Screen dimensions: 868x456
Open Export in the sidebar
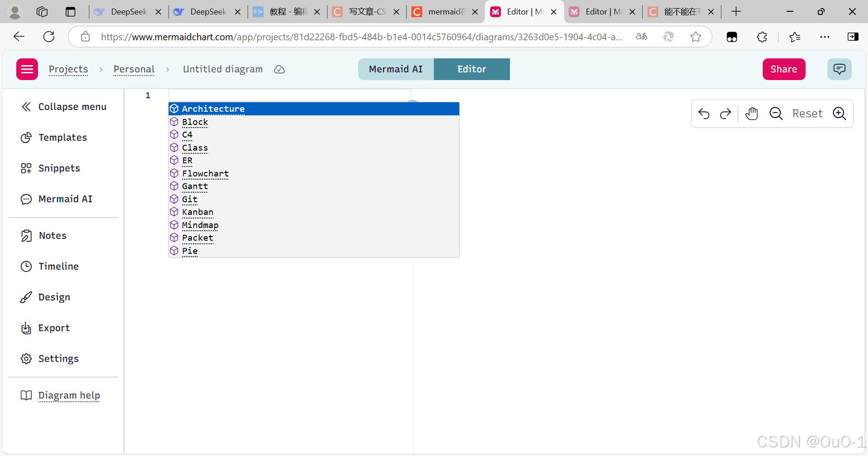coord(45,328)
